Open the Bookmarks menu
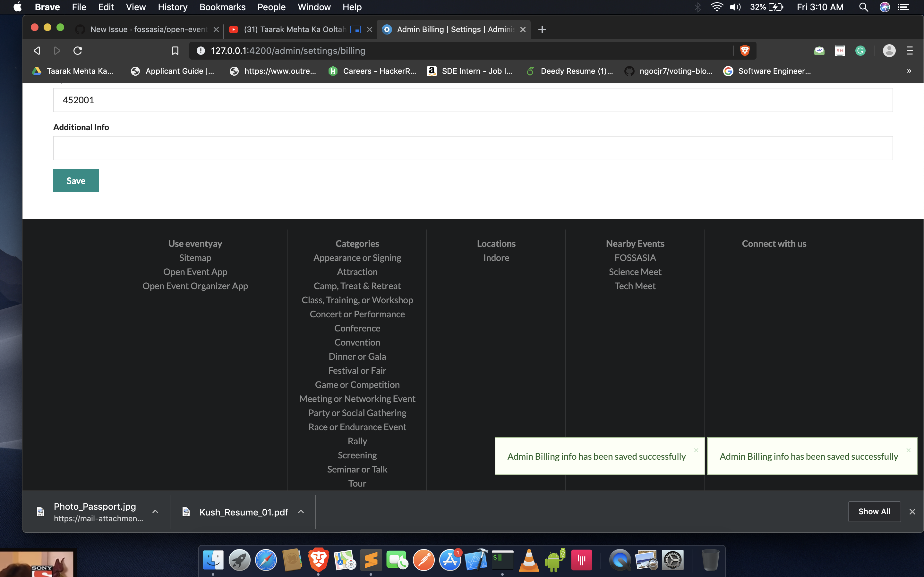The image size is (924, 577). click(x=222, y=7)
